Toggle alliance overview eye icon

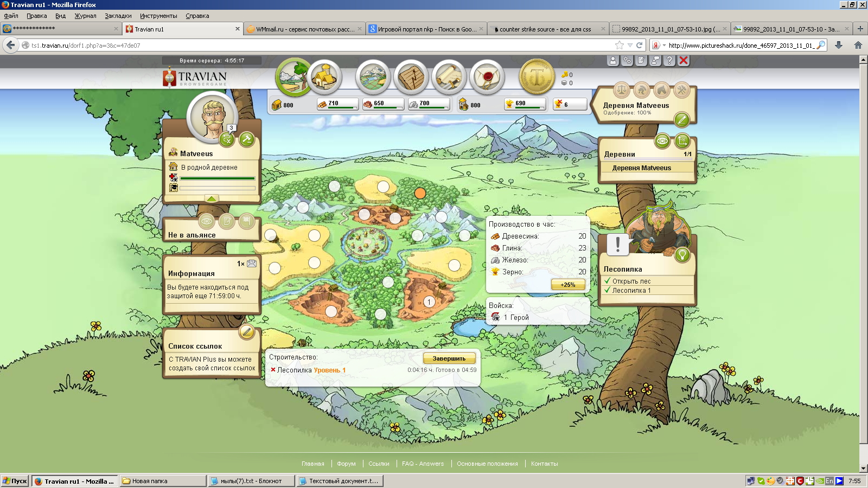click(207, 221)
